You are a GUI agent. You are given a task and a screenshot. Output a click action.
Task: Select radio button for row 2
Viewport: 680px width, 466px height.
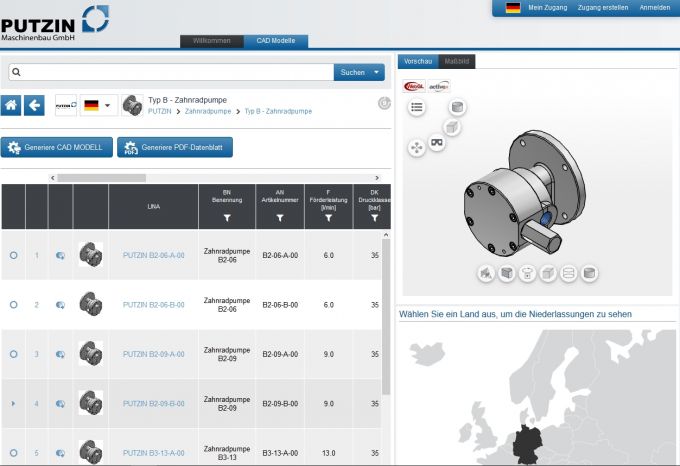coord(13,305)
